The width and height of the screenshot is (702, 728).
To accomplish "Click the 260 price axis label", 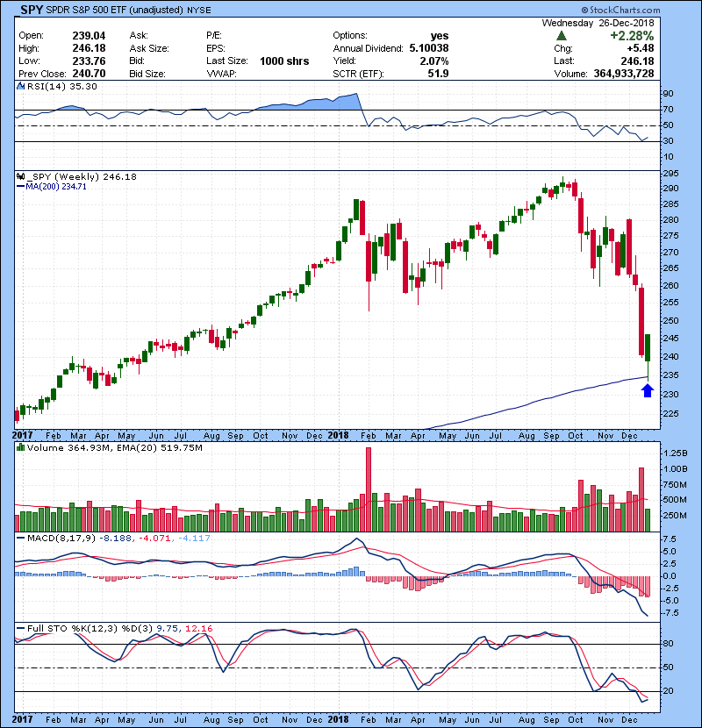I will [x=671, y=286].
